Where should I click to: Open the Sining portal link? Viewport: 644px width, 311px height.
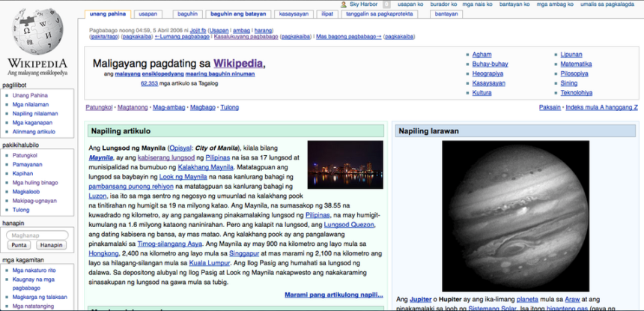coord(569,83)
